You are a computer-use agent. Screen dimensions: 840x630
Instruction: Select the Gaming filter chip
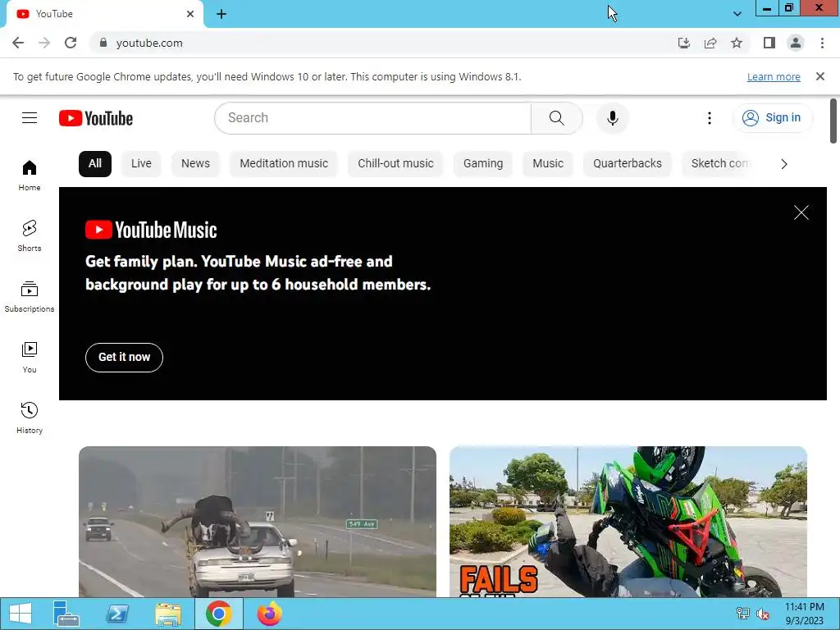click(483, 164)
